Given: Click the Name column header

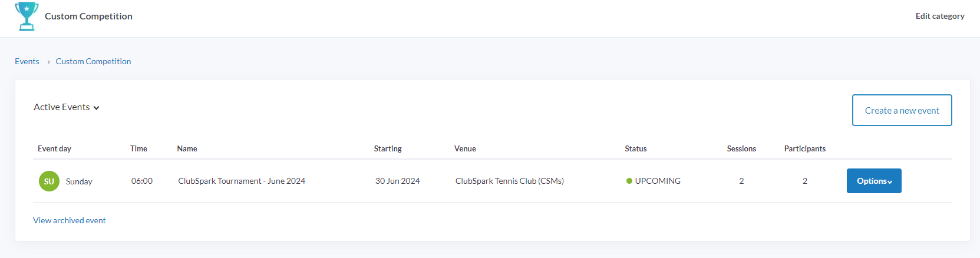Looking at the screenshot, I should 187,148.
